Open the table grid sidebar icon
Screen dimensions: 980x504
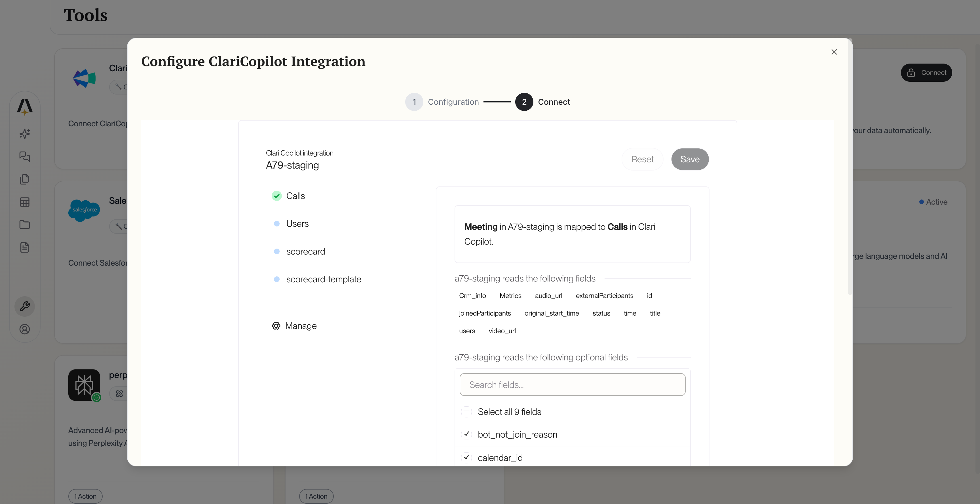25,202
